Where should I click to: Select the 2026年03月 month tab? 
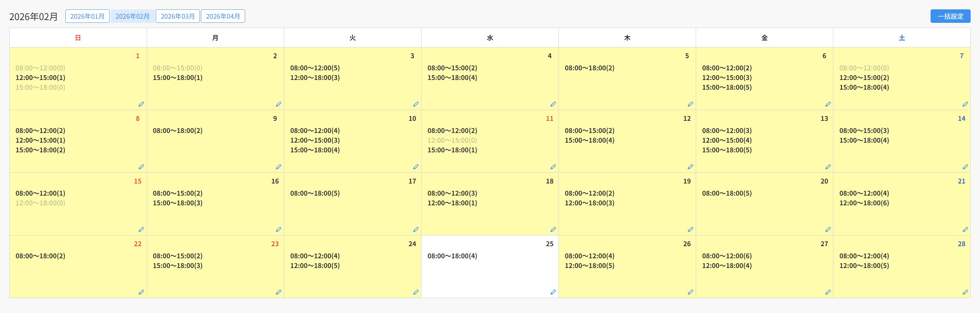click(x=178, y=16)
